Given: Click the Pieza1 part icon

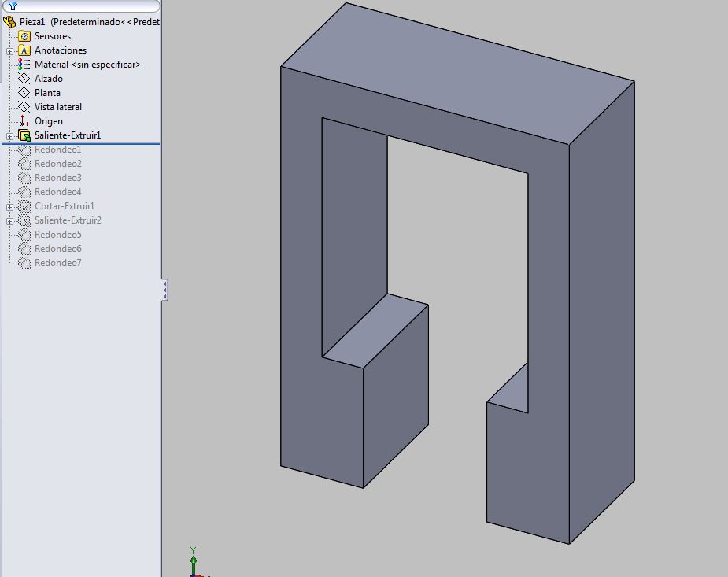Looking at the screenshot, I should click(x=9, y=22).
